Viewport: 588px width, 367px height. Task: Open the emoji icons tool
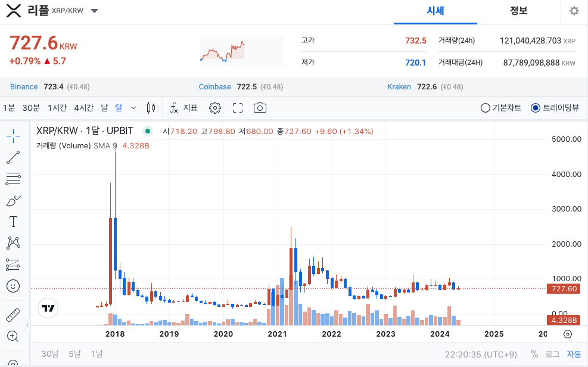(13, 286)
